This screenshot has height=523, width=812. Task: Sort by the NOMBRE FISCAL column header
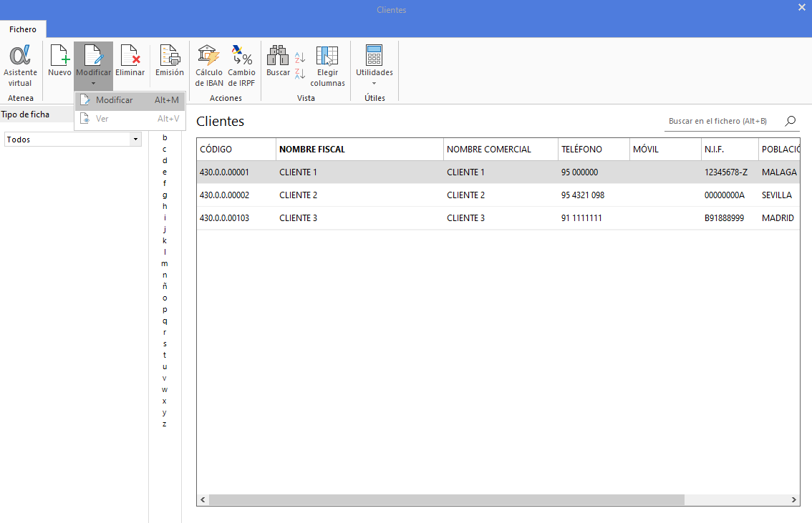359,149
